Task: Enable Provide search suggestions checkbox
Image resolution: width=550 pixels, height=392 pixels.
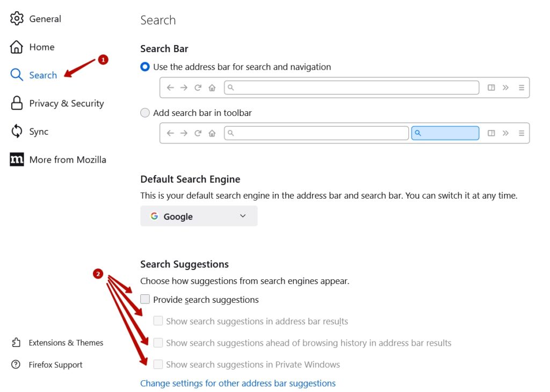Action: click(144, 299)
